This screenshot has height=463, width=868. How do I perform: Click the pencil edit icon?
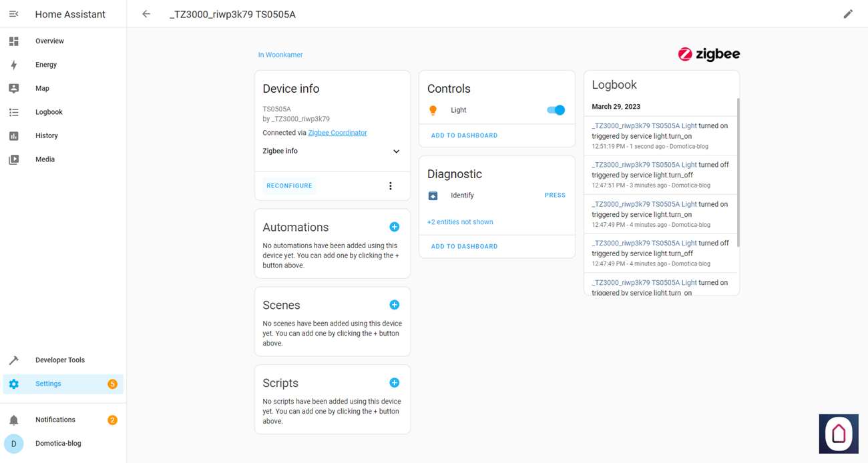(848, 14)
